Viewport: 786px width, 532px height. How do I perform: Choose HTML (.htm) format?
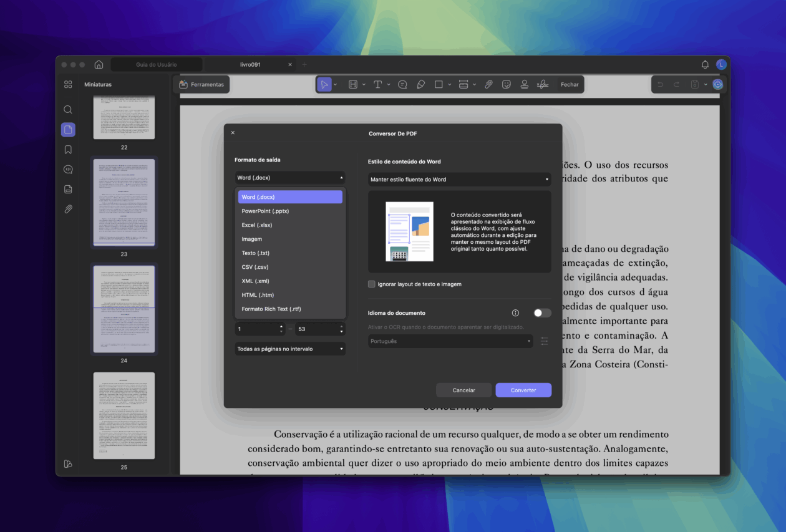(290, 295)
